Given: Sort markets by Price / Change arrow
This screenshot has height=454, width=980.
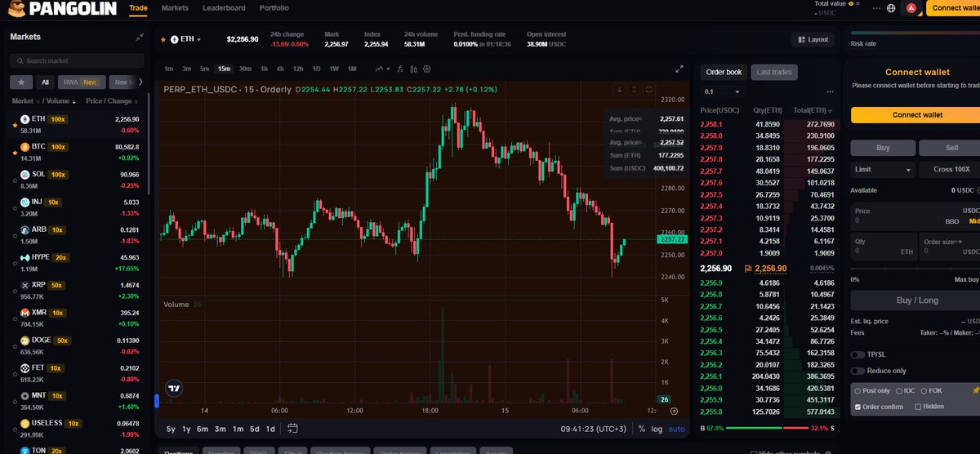Looking at the screenshot, I should 136,102.
